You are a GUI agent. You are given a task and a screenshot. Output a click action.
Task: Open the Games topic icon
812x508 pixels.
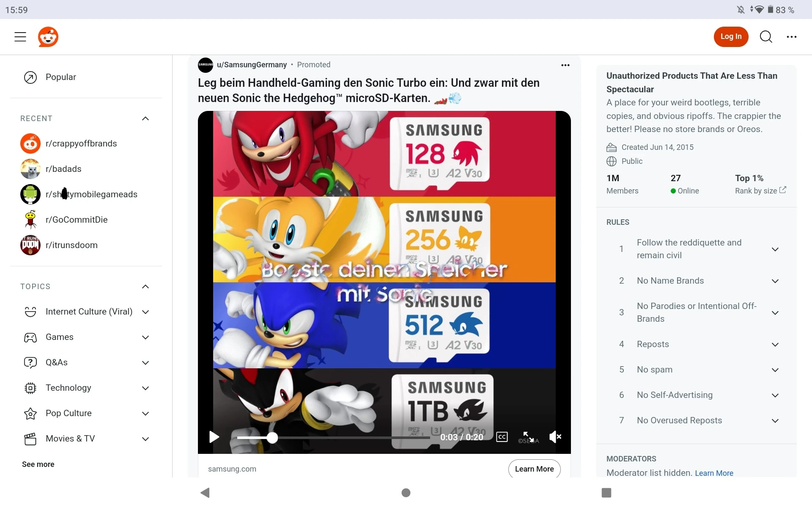pos(30,337)
